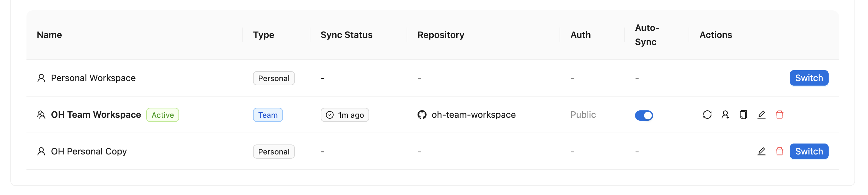This screenshot has height=195, width=868.
Task: Click the Active badge on OH Team Workspace
Action: 162,115
